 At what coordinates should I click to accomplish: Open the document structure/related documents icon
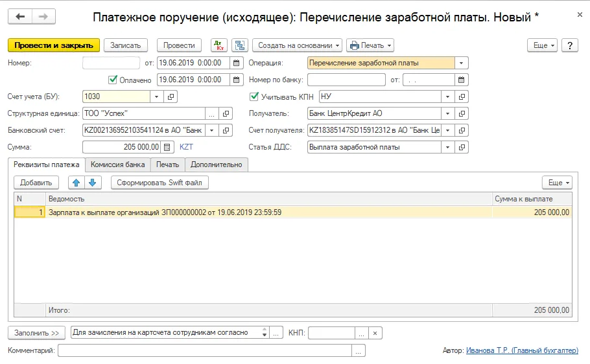point(240,45)
